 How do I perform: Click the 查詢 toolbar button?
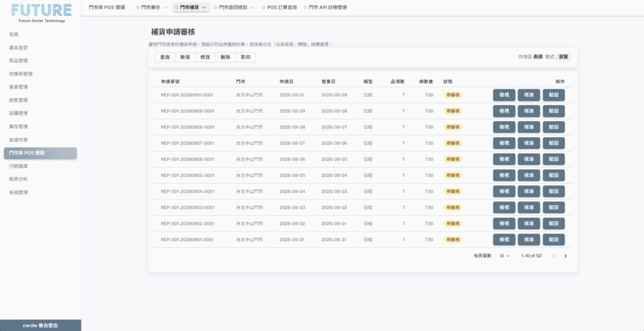(165, 57)
